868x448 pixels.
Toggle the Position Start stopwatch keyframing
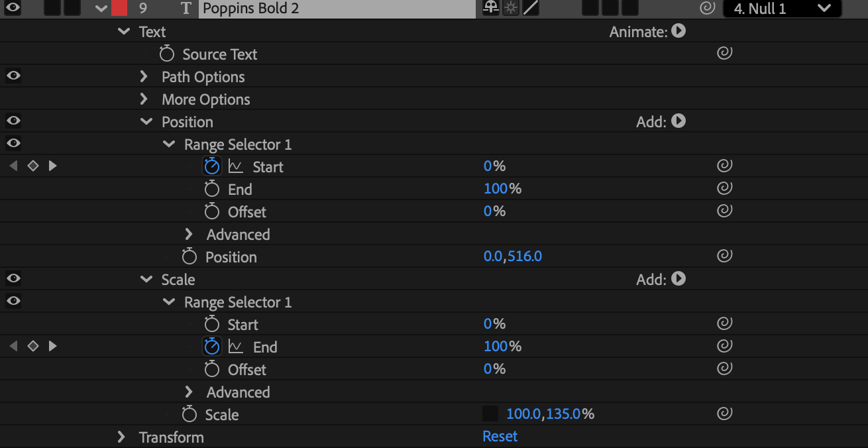[x=212, y=166]
